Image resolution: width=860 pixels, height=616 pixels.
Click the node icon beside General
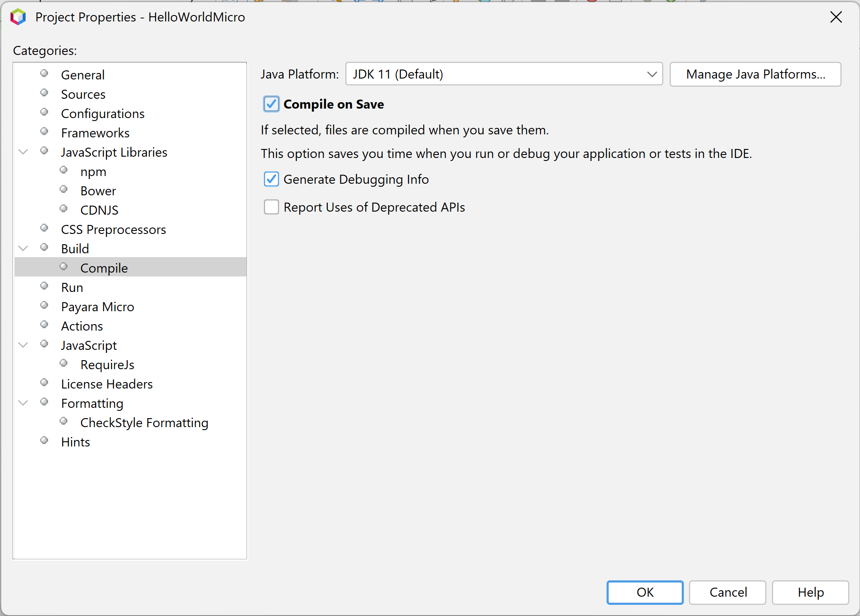[44, 73]
